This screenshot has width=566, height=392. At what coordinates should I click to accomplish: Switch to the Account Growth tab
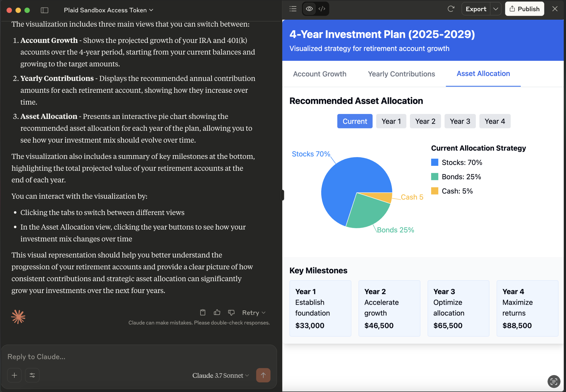[x=320, y=74]
